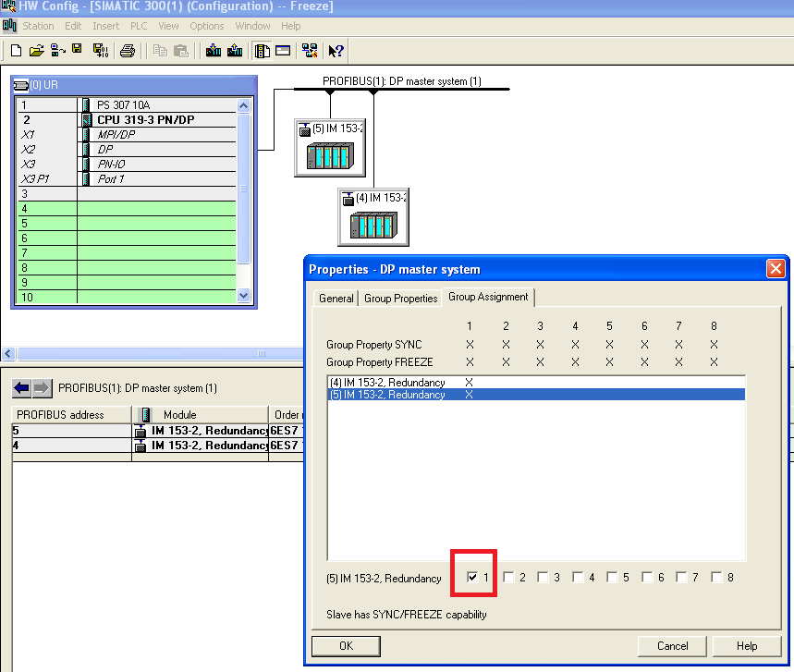This screenshot has height=672, width=794.
Task: Click the back arrow in detail pane
Action: [x=22, y=388]
